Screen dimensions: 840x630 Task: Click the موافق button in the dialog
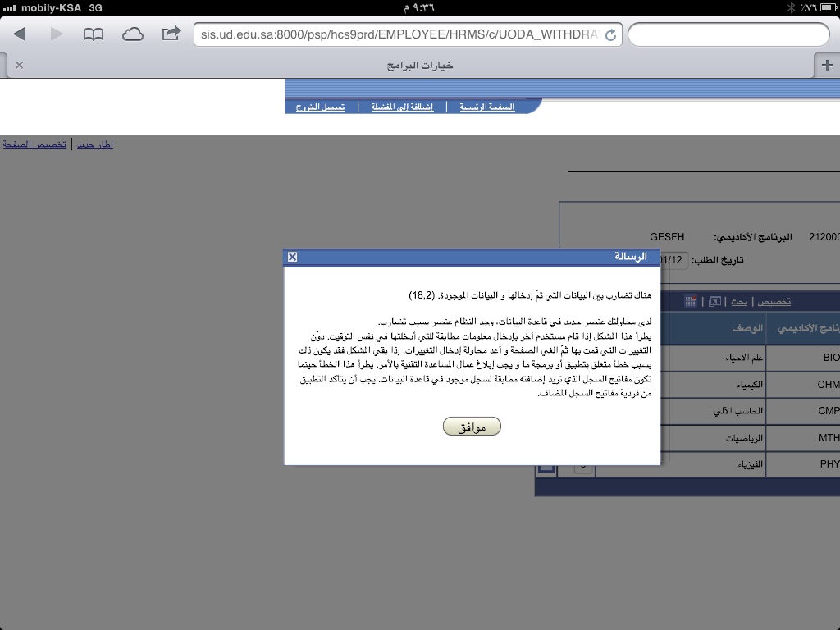click(x=472, y=427)
